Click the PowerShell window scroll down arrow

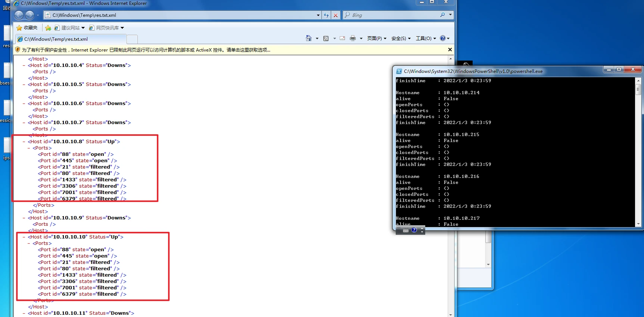tap(638, 224)
